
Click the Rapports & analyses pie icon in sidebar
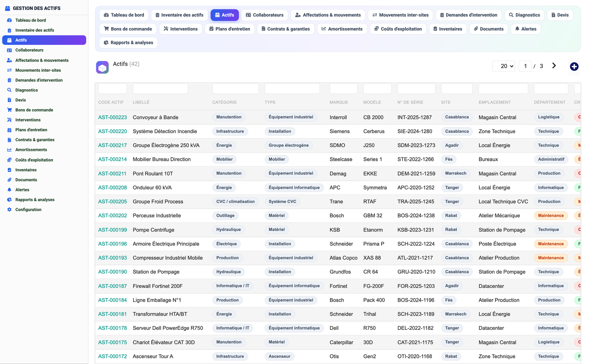point(9,200)
